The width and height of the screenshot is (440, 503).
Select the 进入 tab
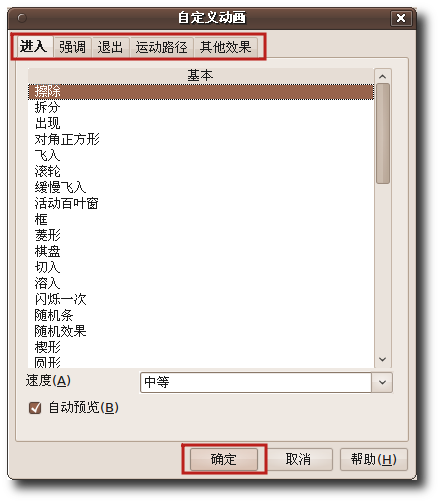(33, 46)
